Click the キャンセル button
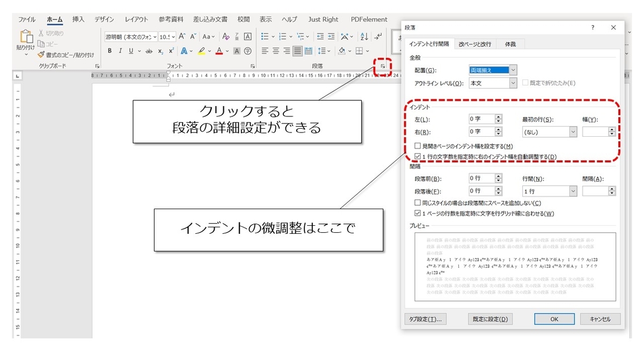 pyautogui.click(x=600, y=319)
